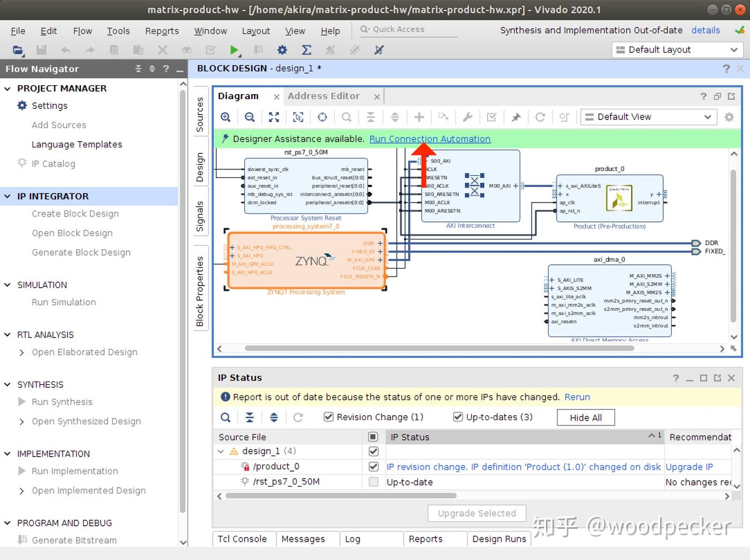Image resolution: width=750 pixels, height=560 pixels.
Task: Click the Add IP plus icon
Action: coord(419,117)
